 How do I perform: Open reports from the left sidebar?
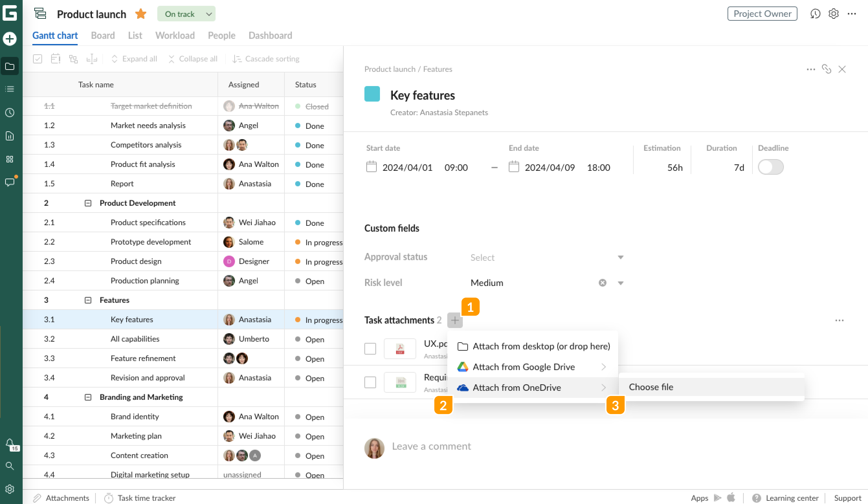(x=10, y=136)
